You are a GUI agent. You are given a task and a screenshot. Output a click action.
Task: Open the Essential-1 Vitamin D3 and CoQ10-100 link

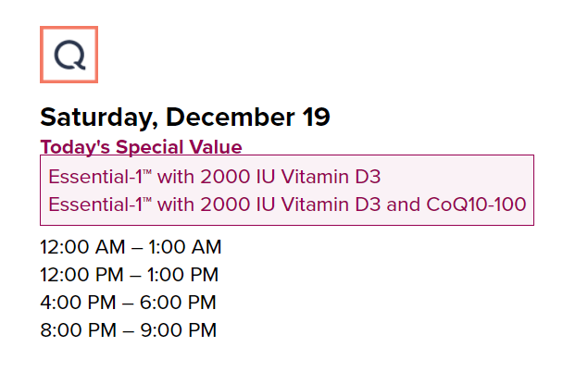click(x=287, y=204)
